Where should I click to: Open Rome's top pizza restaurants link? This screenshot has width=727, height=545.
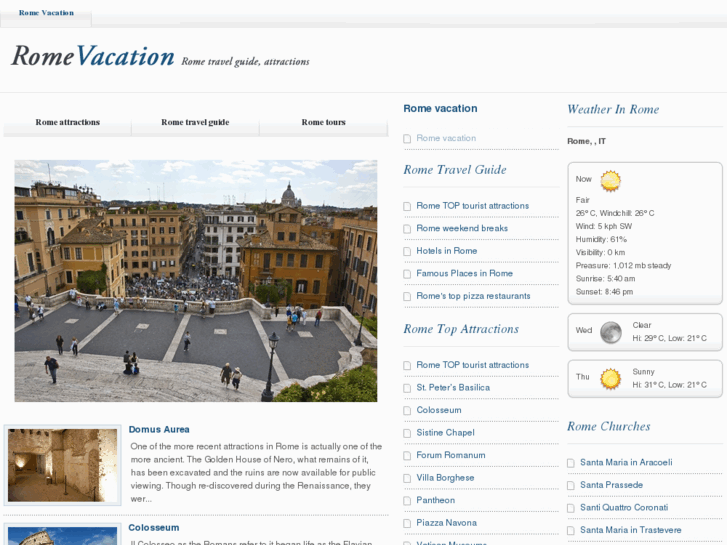pyautogui.click(x=473, y=296)
